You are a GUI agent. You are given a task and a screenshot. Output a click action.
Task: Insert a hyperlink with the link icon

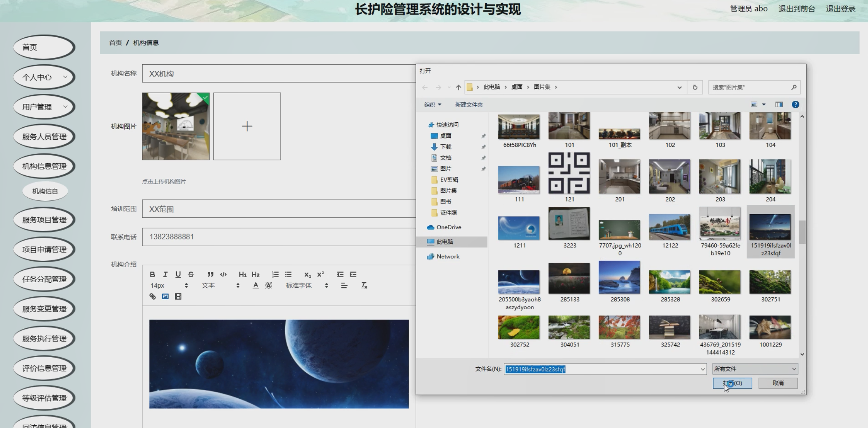tap(153, 296)
